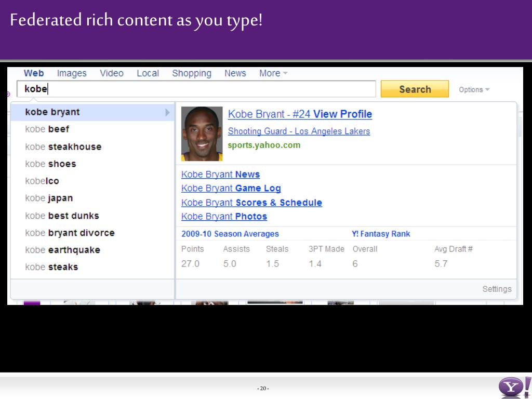Open the search Options dropdown
Viewport: 532px width, 399px height.
(x=474, y=89)
